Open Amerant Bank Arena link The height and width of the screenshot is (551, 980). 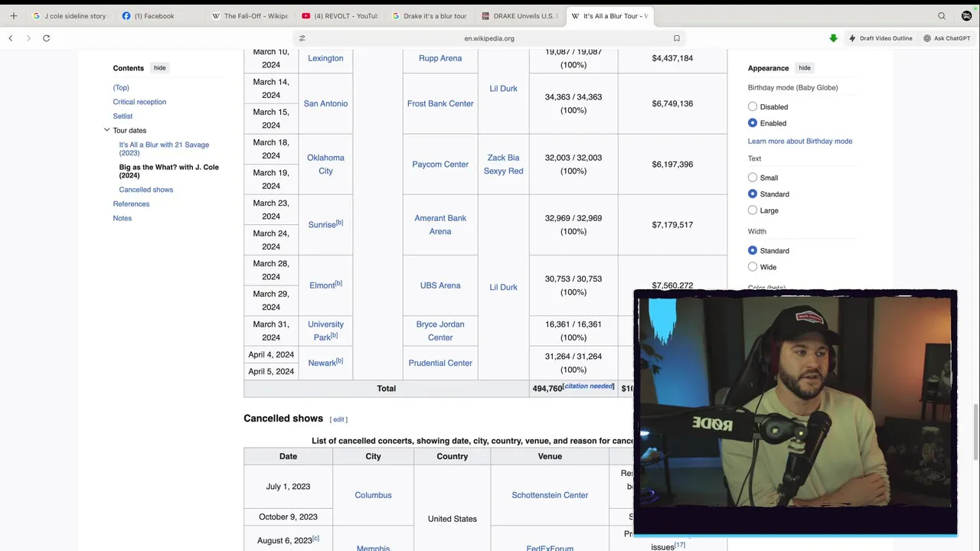(x=440, y=225)
